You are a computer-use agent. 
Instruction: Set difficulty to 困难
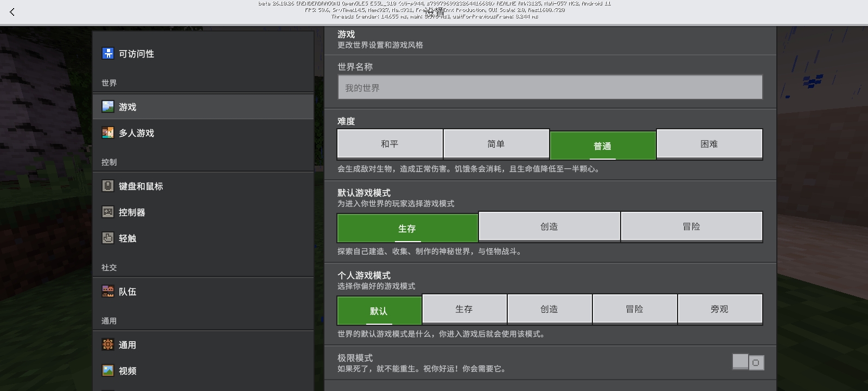(710, 144)
